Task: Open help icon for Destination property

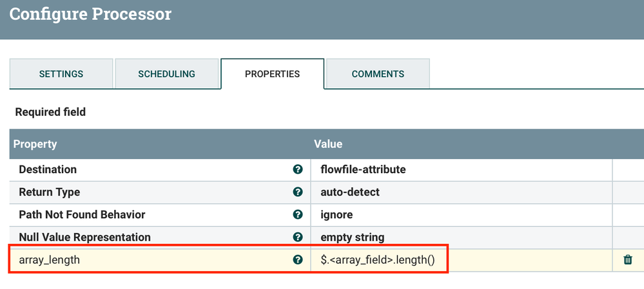Action: 298,169
